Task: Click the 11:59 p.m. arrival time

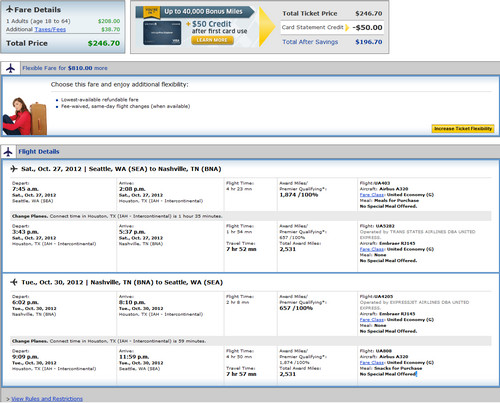Action: point(134,357)
